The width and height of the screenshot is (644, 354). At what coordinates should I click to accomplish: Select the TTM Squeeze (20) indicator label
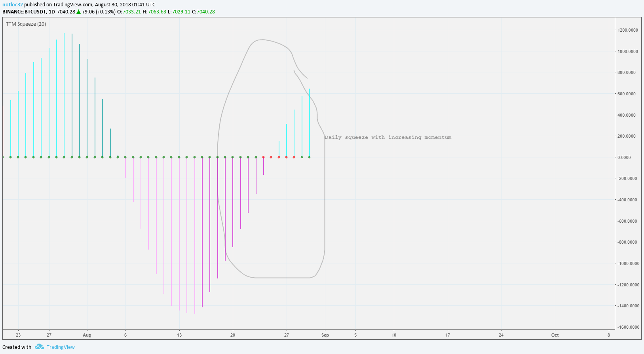point(26,24)
